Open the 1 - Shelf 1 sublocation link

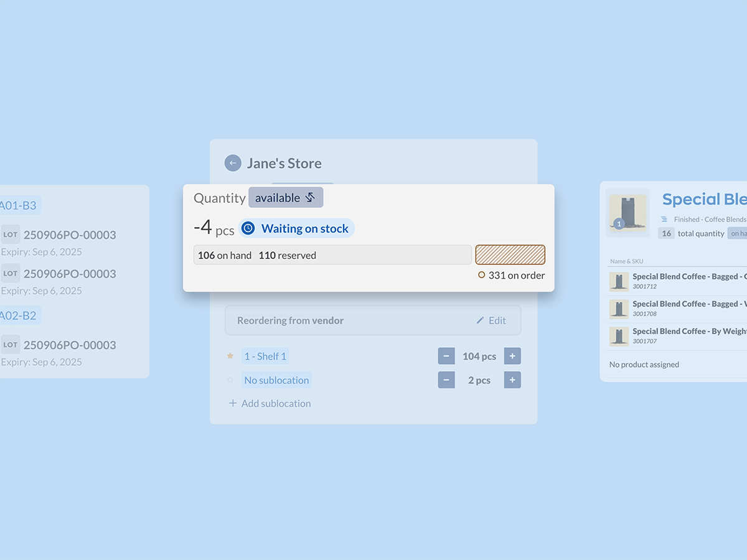[265, 357]
